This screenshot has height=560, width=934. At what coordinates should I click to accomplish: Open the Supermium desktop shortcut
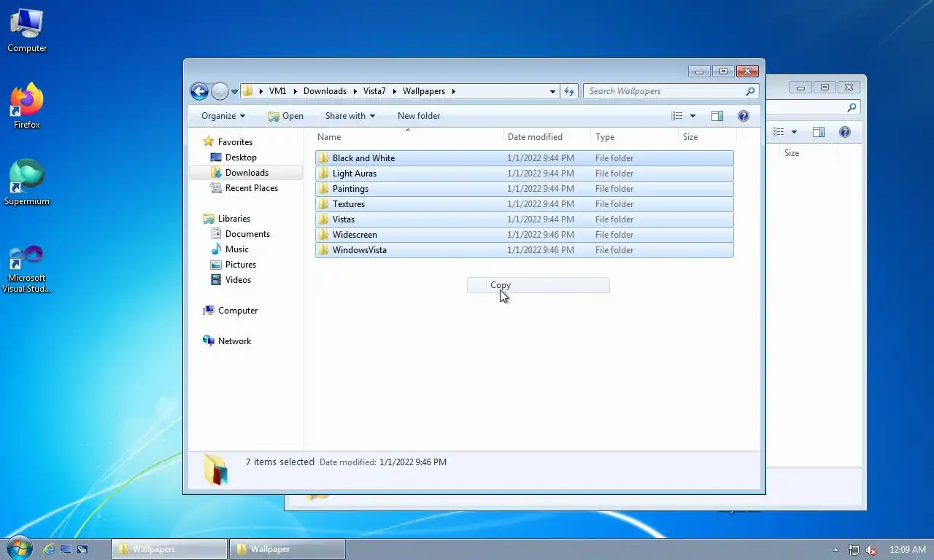[27, 183]
